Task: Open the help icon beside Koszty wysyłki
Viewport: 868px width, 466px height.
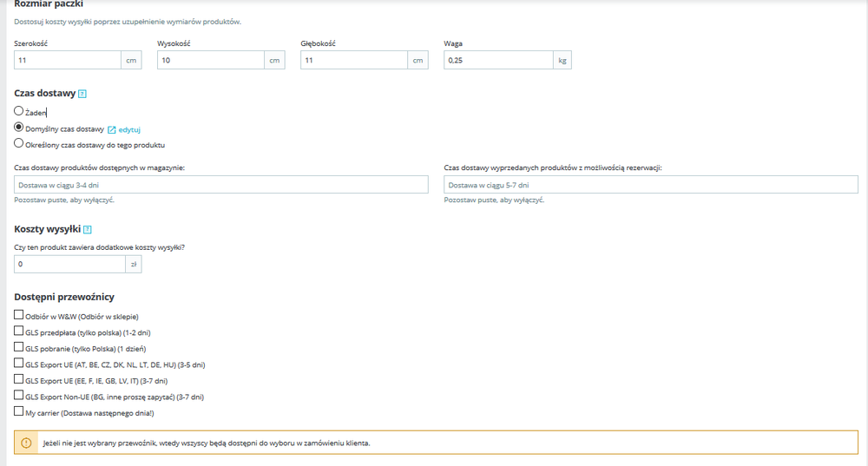Action: pyautogui.click(x=88, y=230)
